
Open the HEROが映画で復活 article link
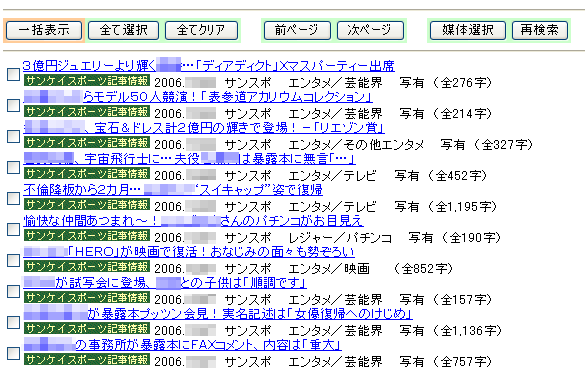point(189,252)
